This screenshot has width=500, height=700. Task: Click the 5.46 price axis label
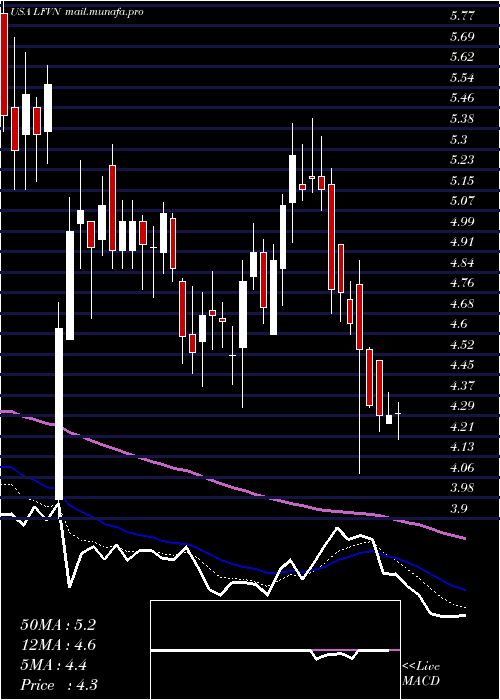click(x=462, y=98)
